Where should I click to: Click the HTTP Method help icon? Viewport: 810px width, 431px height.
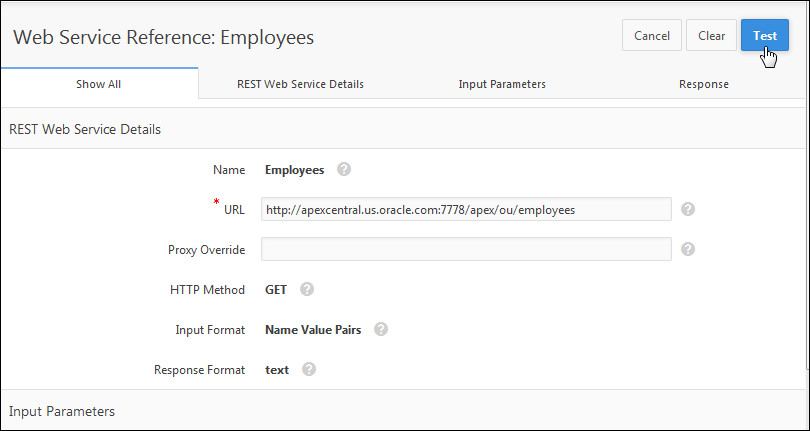point(307,289)
